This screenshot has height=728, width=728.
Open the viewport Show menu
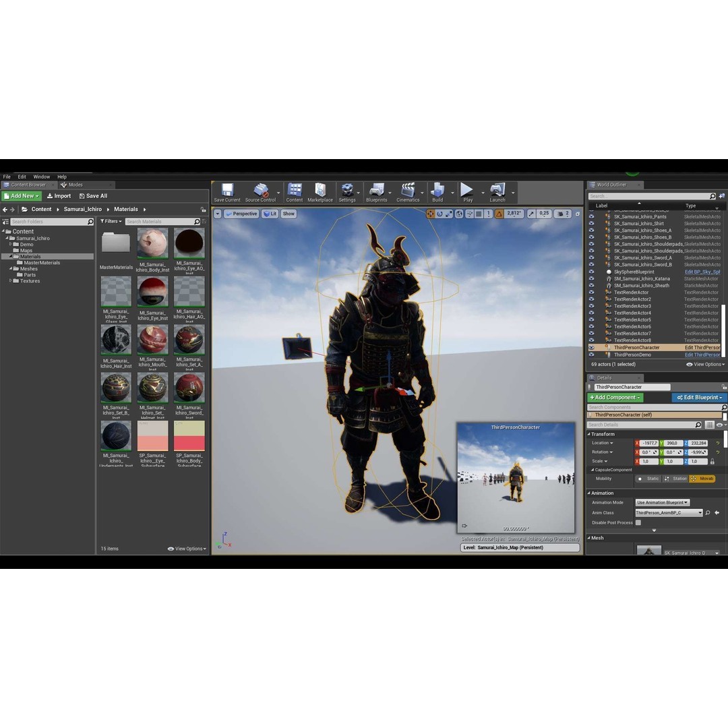[x=289, y=214]
